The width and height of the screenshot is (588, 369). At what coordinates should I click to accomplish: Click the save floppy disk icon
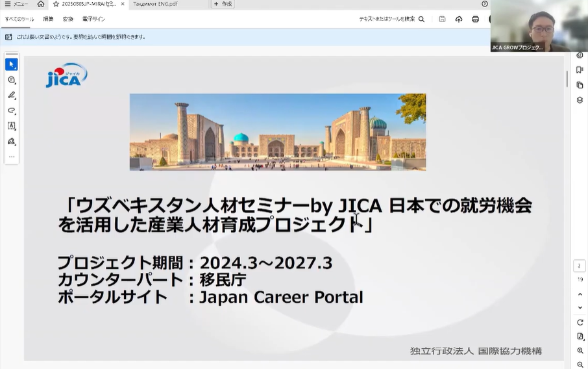[x=442, y=19]
